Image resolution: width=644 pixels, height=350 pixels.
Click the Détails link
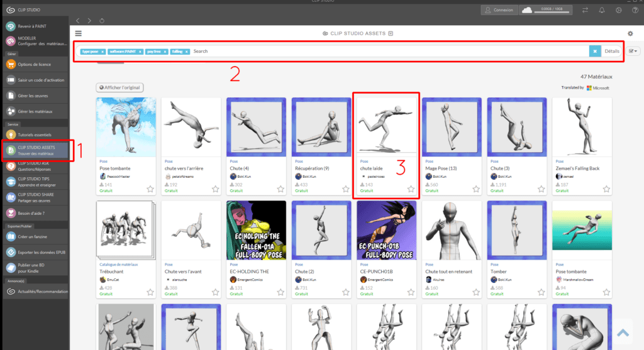(x=611, y=52)
